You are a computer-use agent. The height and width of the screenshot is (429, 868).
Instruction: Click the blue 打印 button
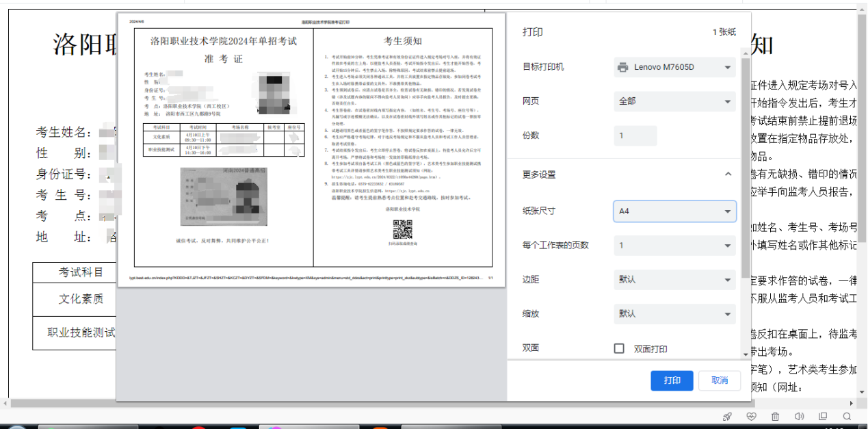671,380
